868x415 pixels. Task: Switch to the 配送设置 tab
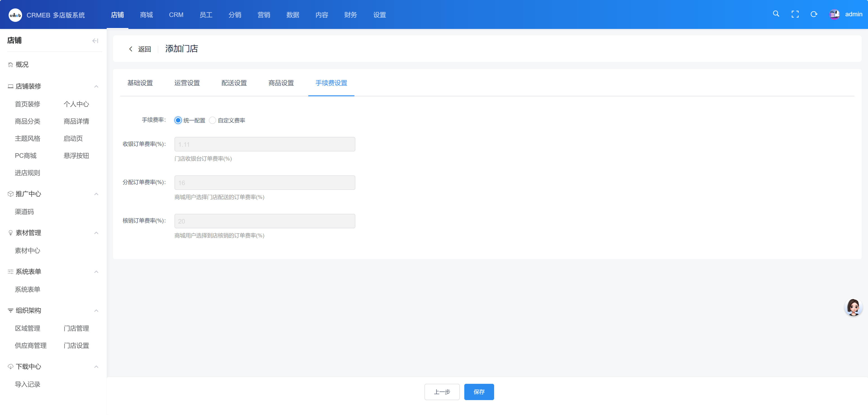(234, 83)
